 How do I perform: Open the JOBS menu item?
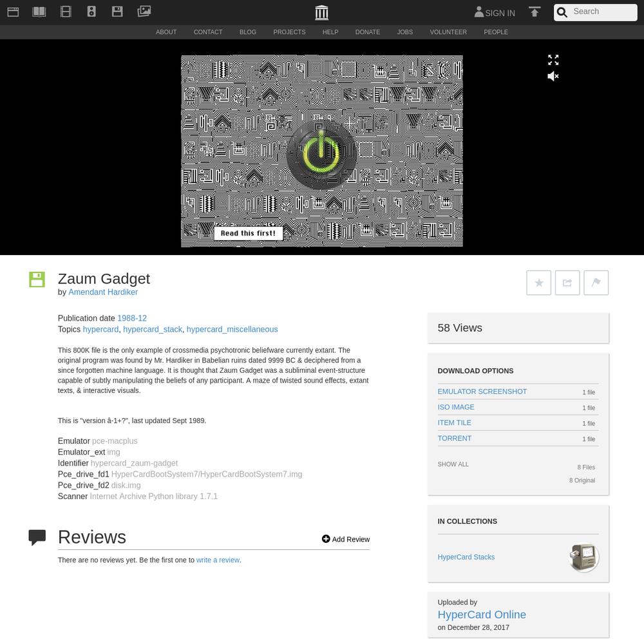tap(405, 32)
